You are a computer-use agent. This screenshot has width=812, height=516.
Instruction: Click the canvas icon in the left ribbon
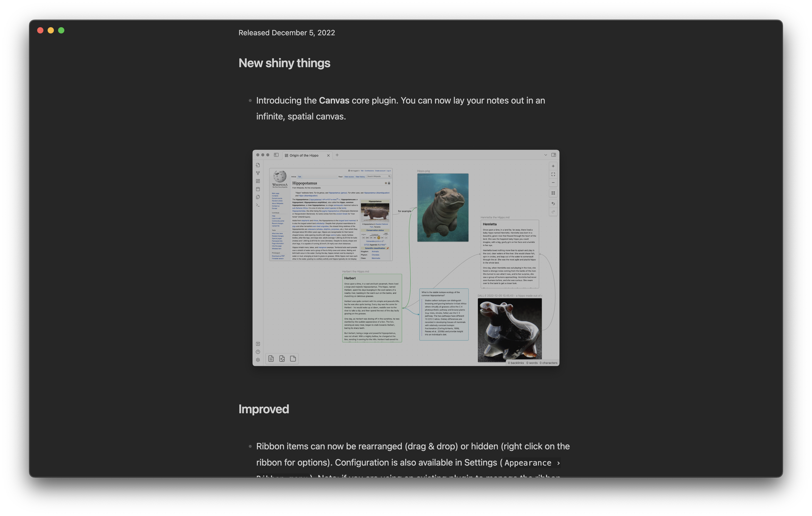coord(258,181)
